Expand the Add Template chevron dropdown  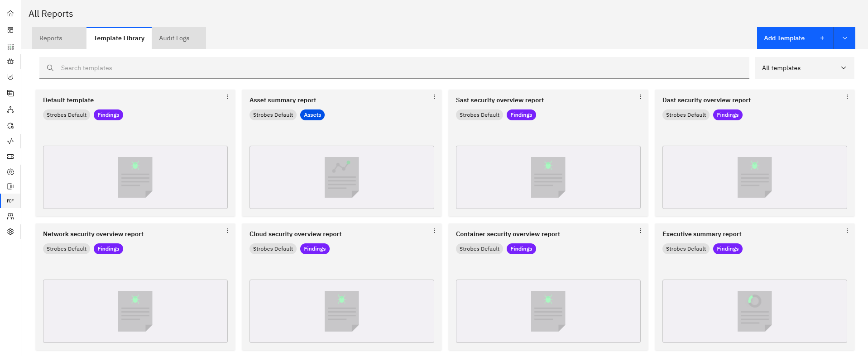[x=844, y=38]
